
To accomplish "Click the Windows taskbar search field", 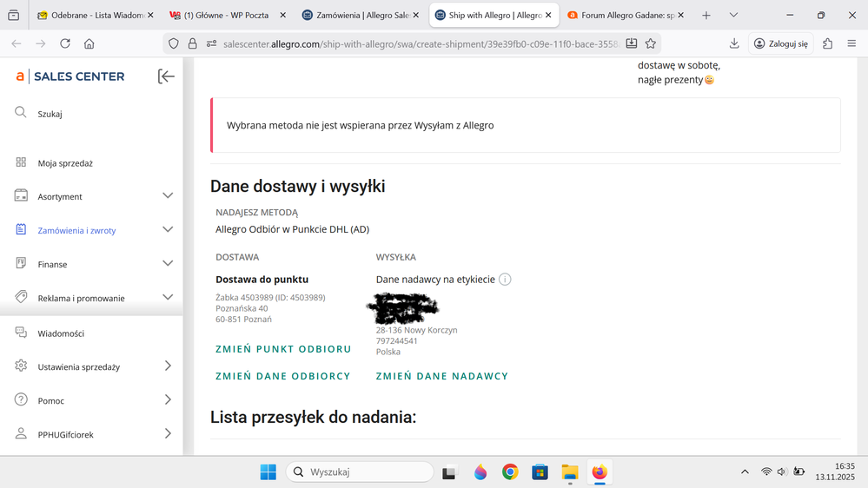I will 361,472.
